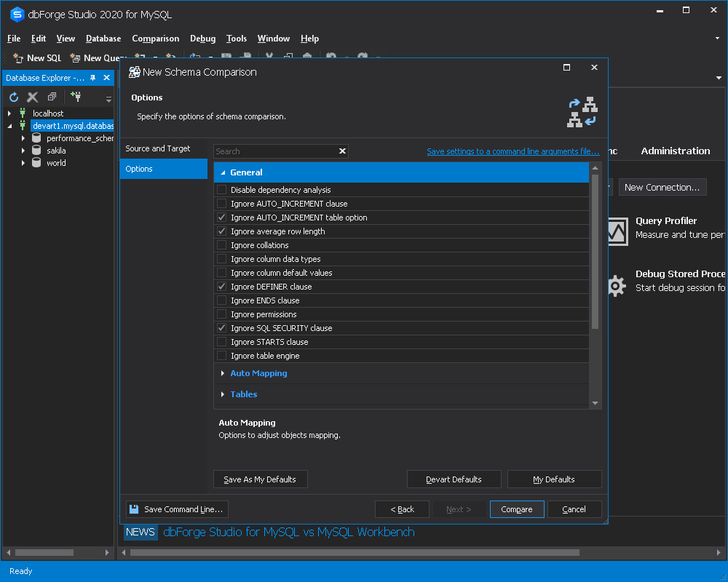This screenshot has height=582, width=728.
Task: Click the Query Profiler chart icon
Action: pos(617,231)
